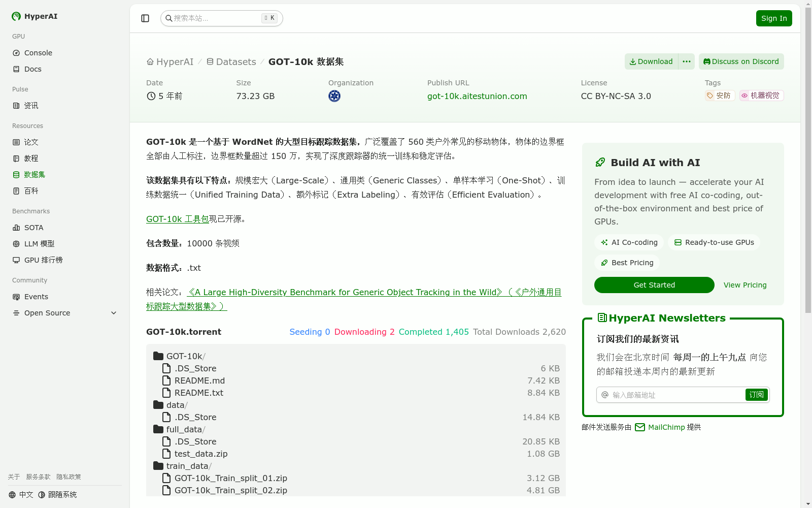Click the 机器视觉 tag
Viewport: 812px width, 508px height.
point(761,96)
